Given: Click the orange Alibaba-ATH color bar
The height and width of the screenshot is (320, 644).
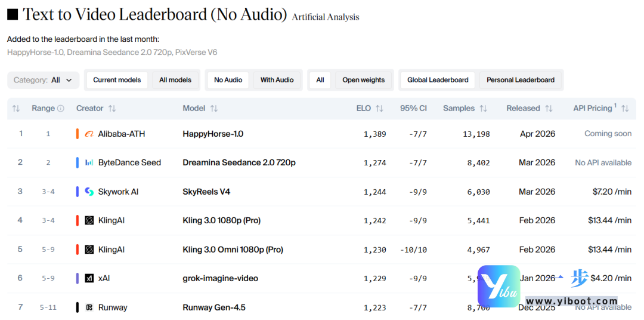Looking at the screenshot, I should tap(78, 134).
